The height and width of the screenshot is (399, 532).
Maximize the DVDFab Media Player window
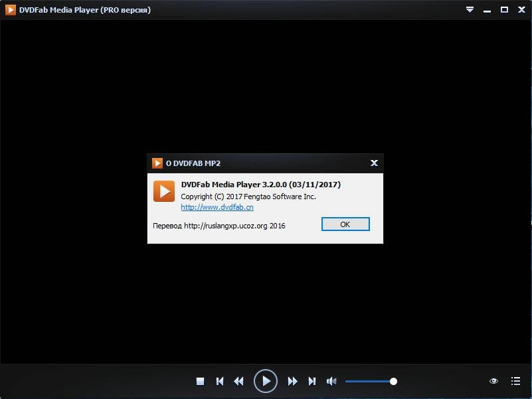click(505, 9)
